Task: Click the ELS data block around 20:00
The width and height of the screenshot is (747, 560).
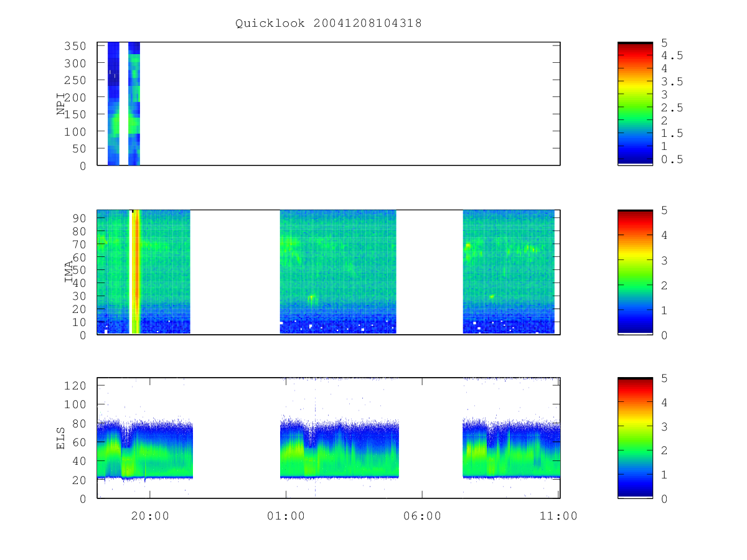Action: [145, 448]
